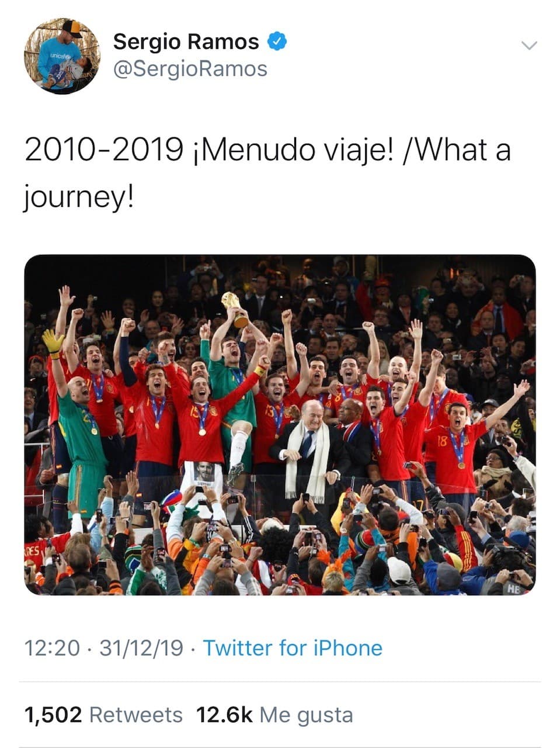Click the blue verified badge next to Sergio Ramos
The height and width of the screenshot is (748, 560).
(x=277, y=41)
